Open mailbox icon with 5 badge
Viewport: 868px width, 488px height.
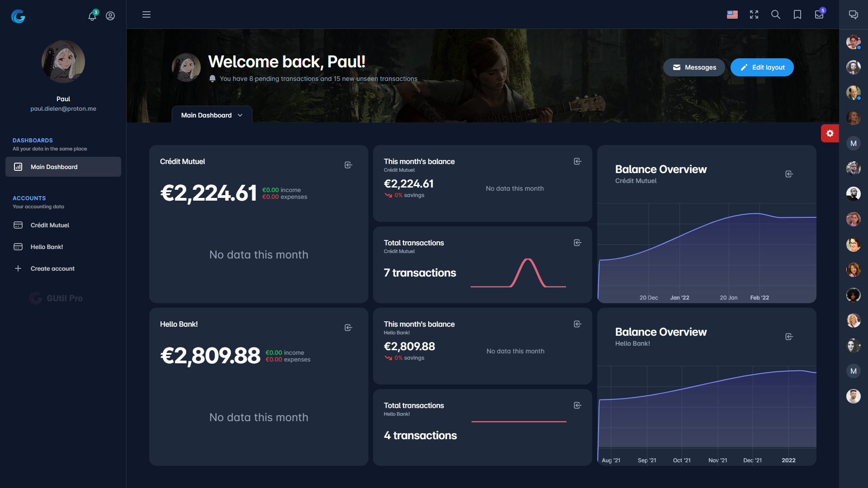[x=819, y=14]
